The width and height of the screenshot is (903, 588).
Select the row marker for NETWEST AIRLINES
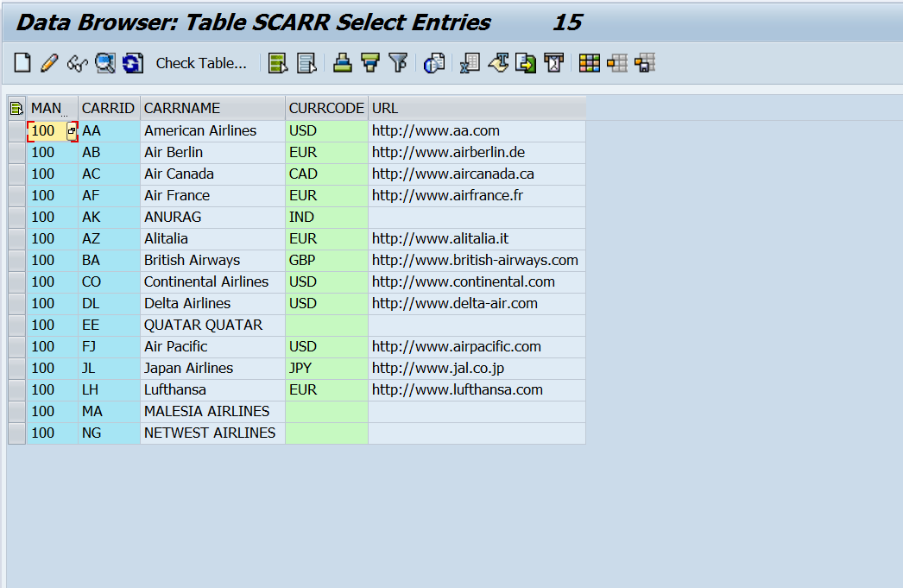(16, 433)
